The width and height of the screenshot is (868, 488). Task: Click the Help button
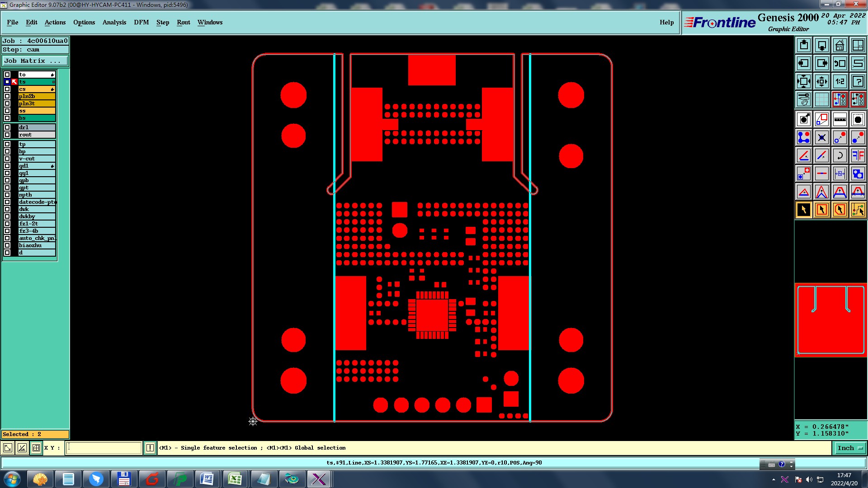tap(666, 22)
